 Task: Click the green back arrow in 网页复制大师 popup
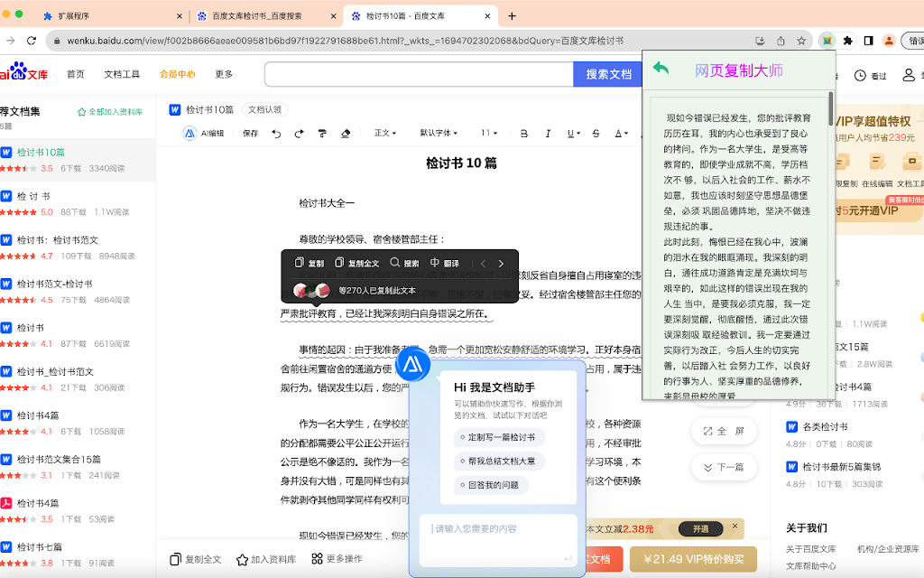pyautogui.click(x=661, y=69)
